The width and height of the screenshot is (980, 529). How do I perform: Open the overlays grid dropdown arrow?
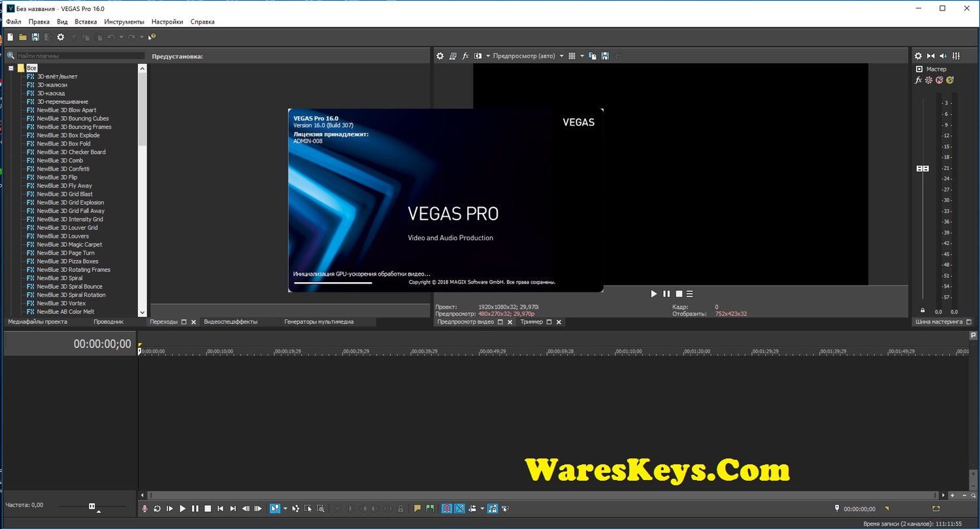click(581, 56)
